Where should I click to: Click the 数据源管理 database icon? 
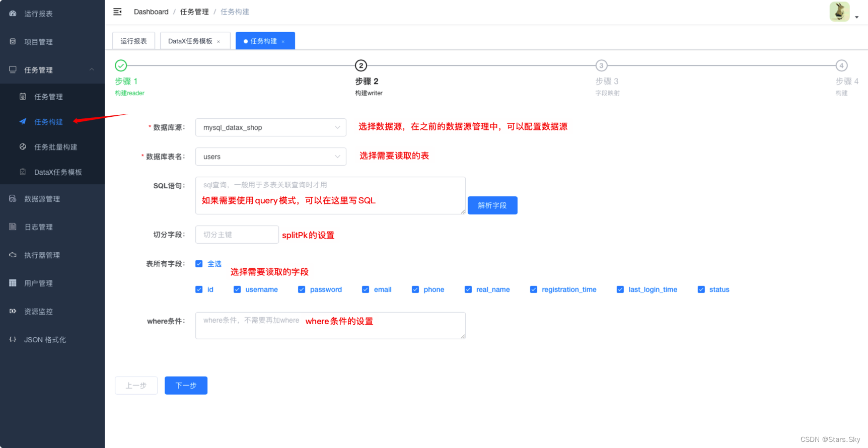pos(13,199)
